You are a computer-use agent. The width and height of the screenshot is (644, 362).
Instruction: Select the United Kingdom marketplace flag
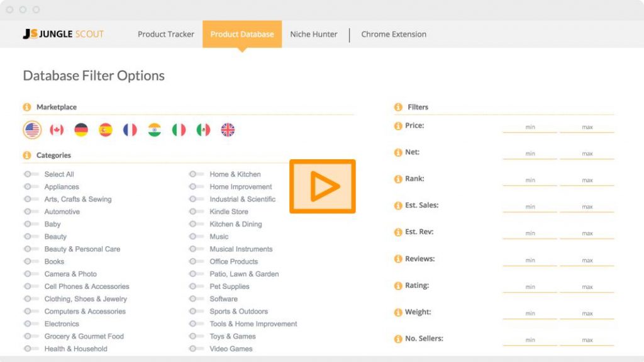point(228,130)
